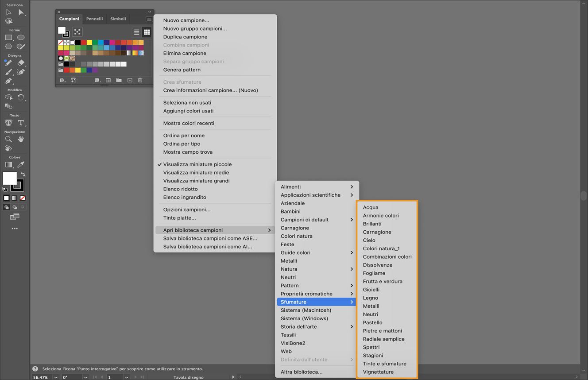Screen dimensions: 588x380
Task: Click the stroke color box in toolbar
Action: (x=17, y=185)
